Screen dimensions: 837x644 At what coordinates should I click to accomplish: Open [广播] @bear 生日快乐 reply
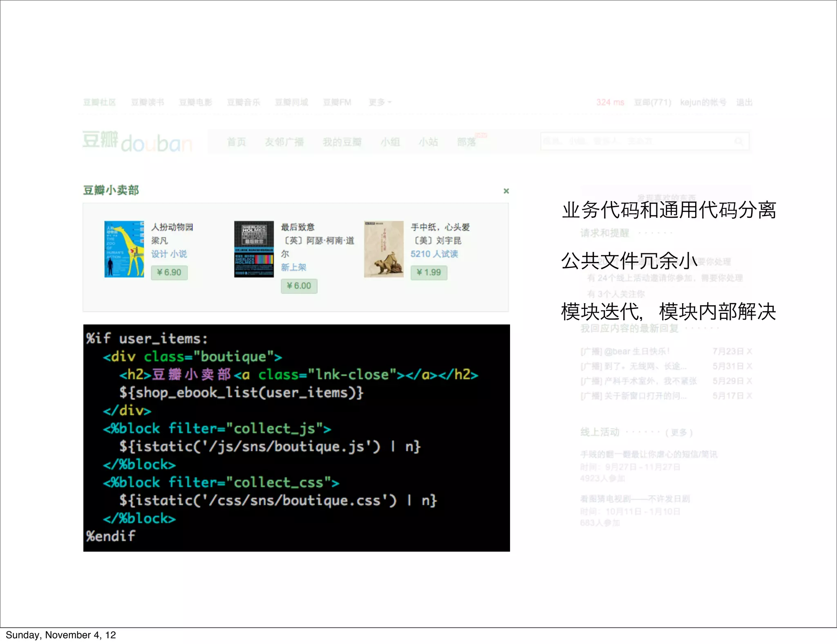coord(625,351)
